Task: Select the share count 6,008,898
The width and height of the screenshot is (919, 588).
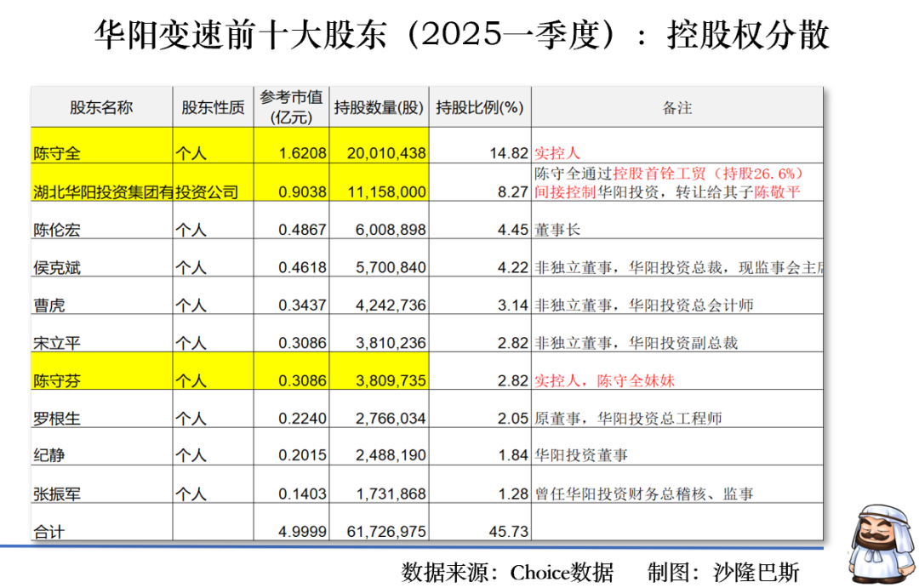Action: tap(391, 230)
